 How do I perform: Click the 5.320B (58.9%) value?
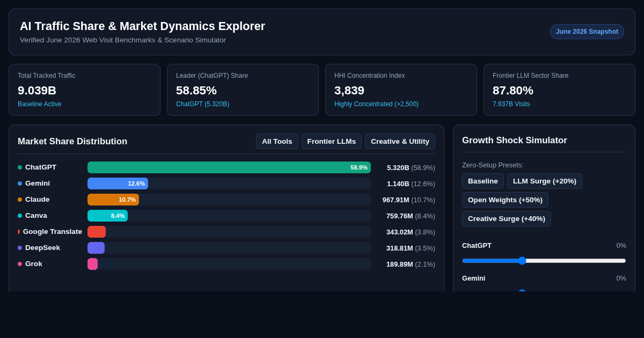tap(411, 167)
